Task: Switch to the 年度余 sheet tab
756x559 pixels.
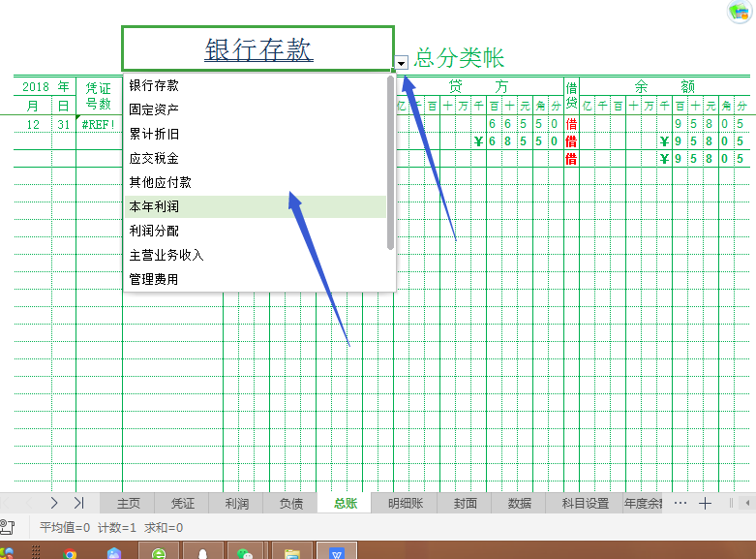Action: (x=643, y=504)
